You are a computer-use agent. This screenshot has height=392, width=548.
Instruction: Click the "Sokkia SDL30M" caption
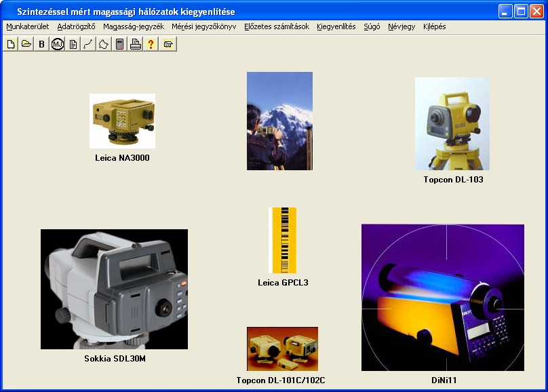115,359
